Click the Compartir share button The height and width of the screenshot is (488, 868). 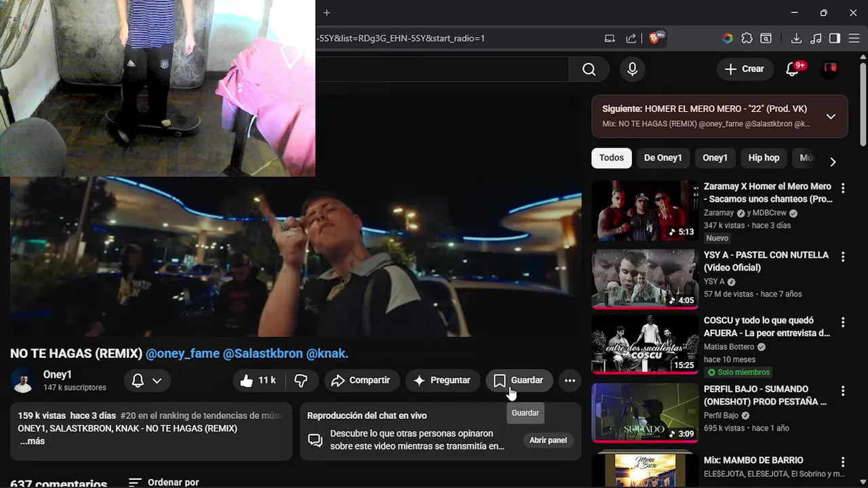tap(361, 380)
